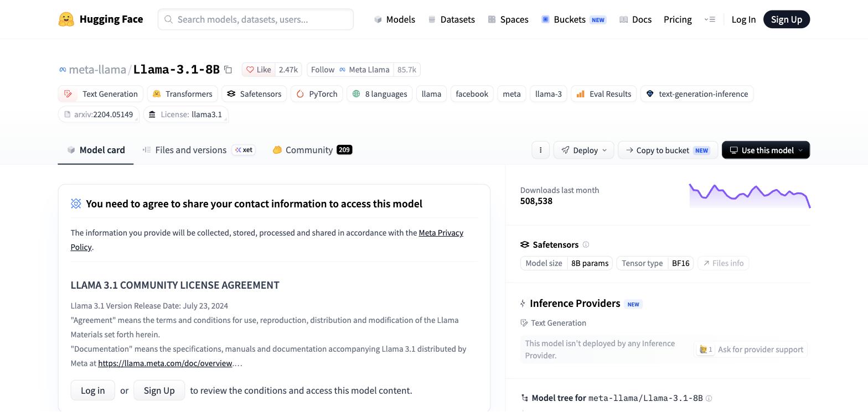
Task: Click the Hugging Face emoji logo
Action: coord(66,19)
